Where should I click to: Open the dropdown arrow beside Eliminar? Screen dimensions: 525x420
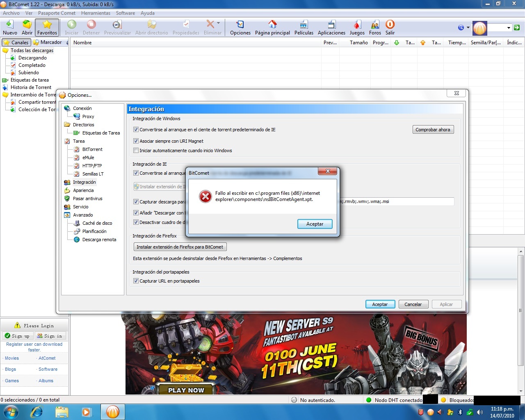pyautogui.click(x=218, y=23)
